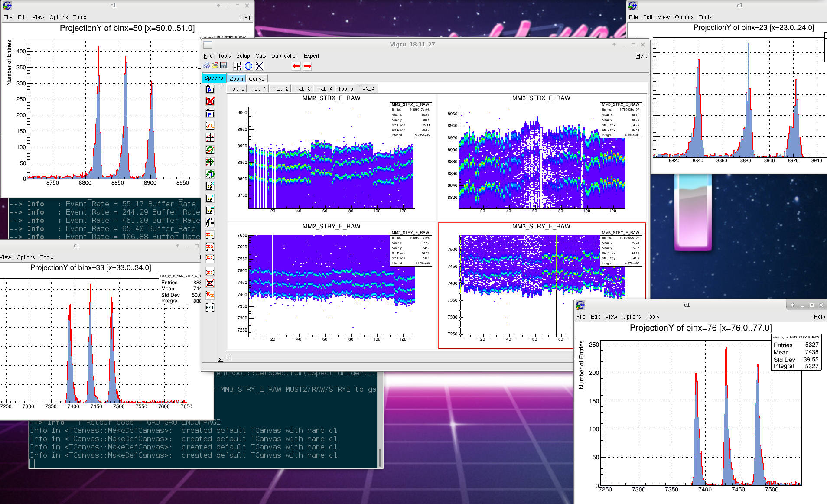Open Duplication menu in Vigru
Screen dimensions: 827x504
(x=285, y=56)
